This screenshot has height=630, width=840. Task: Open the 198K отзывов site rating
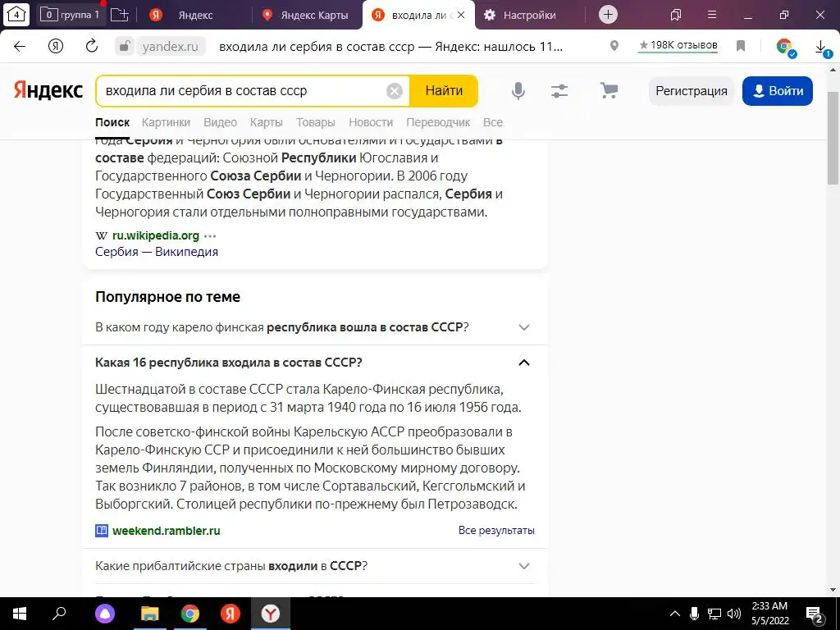click(678, 46)
